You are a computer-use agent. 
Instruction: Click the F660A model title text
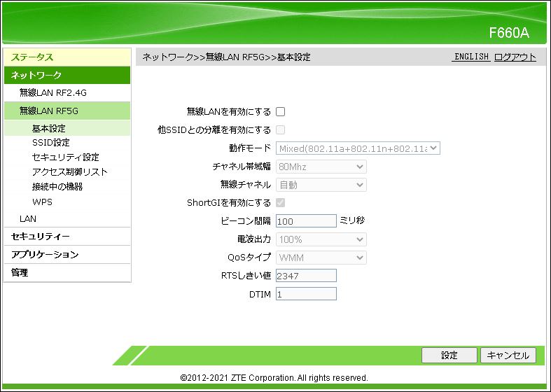pos(509,33)
